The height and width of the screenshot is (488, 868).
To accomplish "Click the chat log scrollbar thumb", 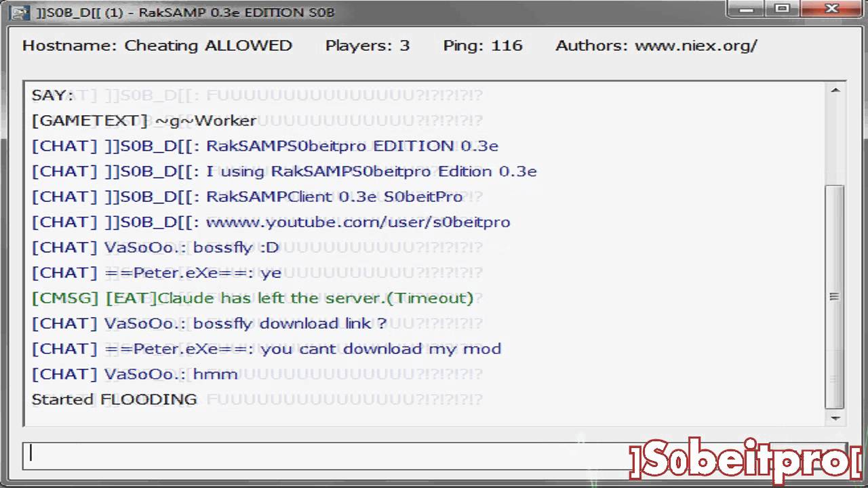I will (835, 297).
